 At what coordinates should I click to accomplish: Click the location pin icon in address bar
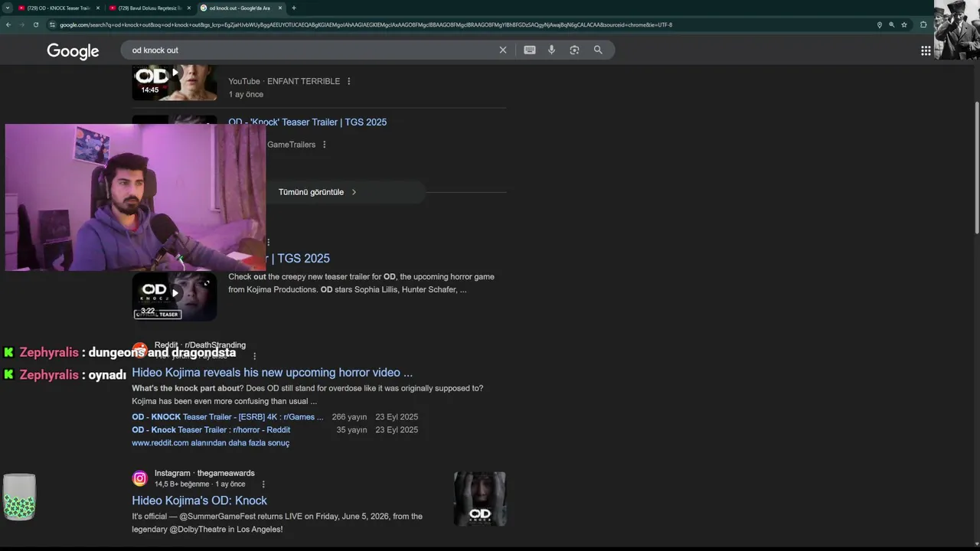(x=880, y=24)
